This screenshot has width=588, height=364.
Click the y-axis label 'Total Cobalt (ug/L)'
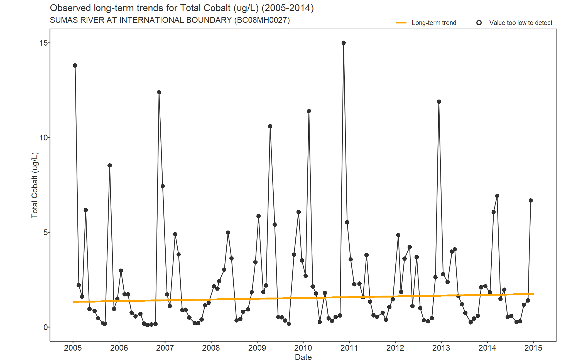[x=35, y=185]
